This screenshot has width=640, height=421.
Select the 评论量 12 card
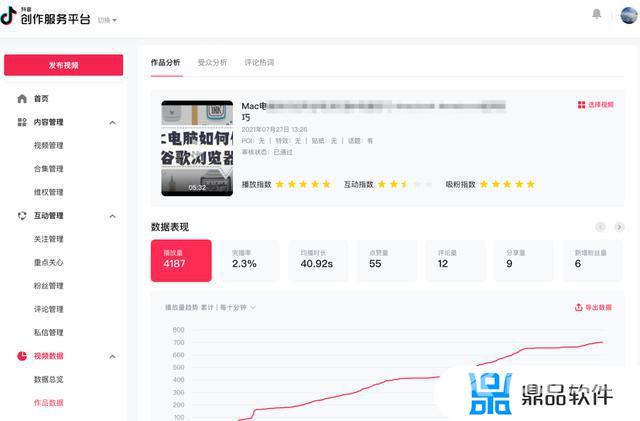pos(456,261)
